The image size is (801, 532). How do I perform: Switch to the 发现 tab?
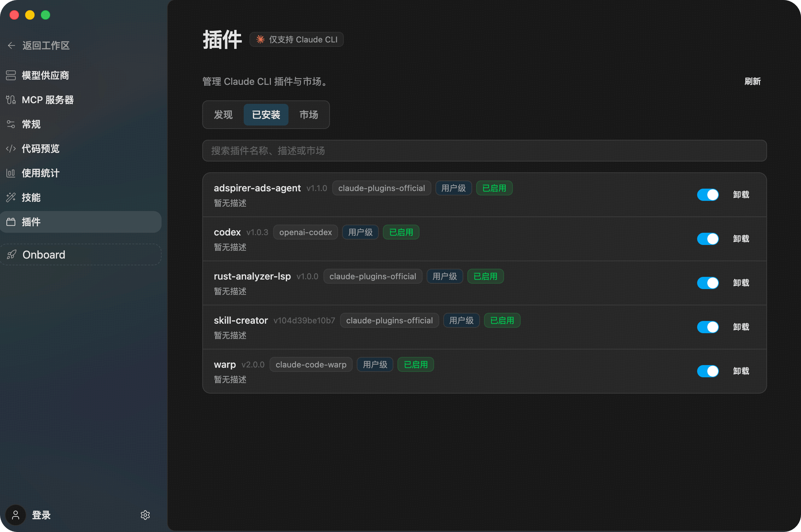pyautogui.click(x=223, y=115)
